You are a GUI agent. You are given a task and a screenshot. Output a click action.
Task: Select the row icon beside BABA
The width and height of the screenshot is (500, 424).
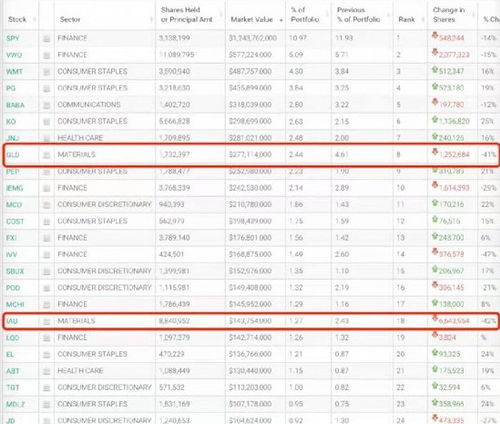47,105
